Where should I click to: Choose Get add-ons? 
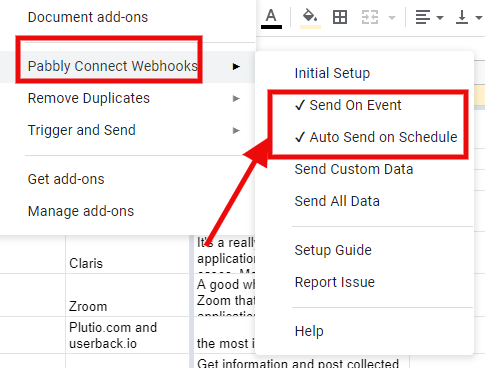[x=128, y=179]
